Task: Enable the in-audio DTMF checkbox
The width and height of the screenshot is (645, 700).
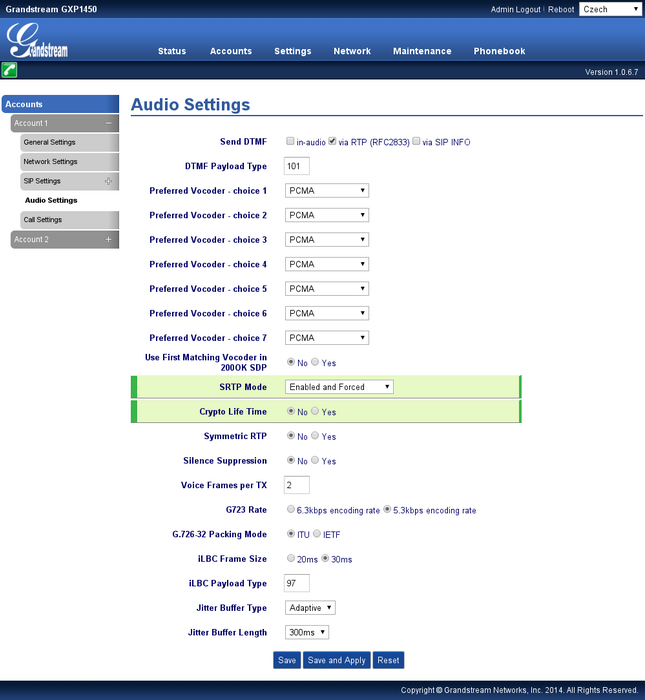Action: pos(290,141)
